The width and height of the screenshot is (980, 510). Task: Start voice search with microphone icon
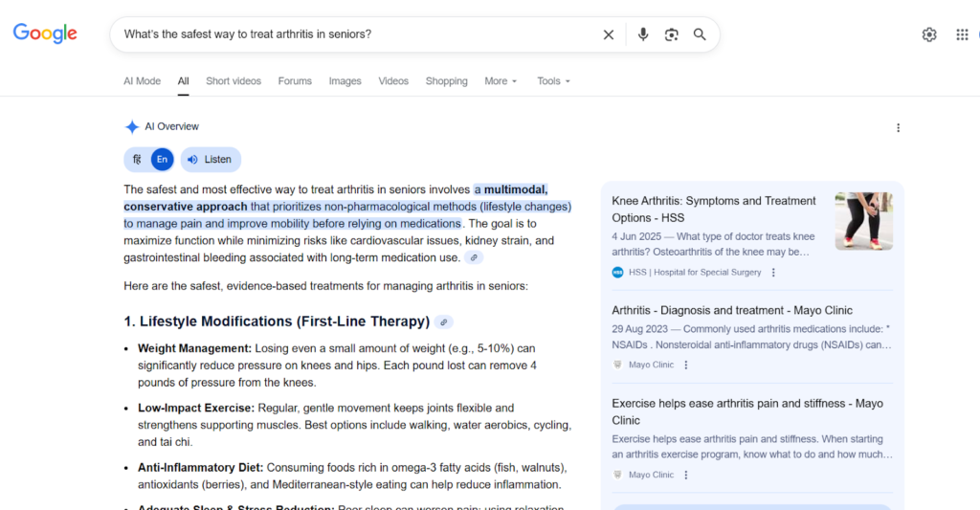(x=642, y=34)
